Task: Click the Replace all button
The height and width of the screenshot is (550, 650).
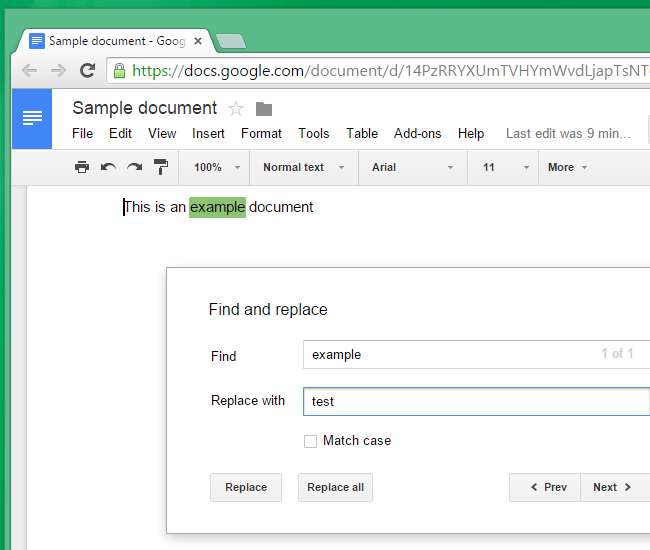Action: click(335, 487)
